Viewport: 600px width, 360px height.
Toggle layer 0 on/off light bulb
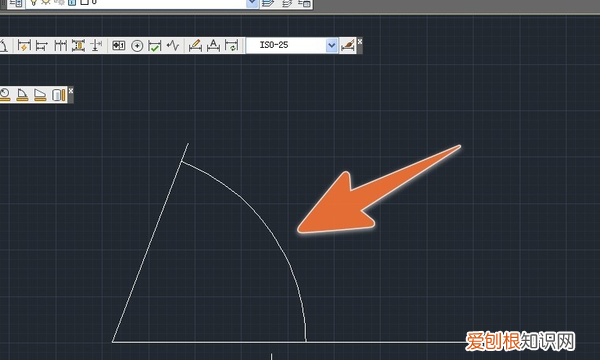(34, 2)
